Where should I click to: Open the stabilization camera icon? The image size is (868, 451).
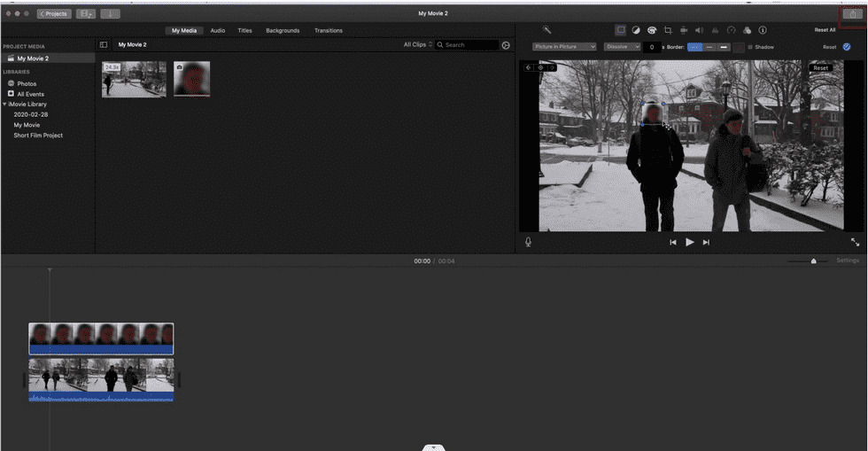pos(684,30)
